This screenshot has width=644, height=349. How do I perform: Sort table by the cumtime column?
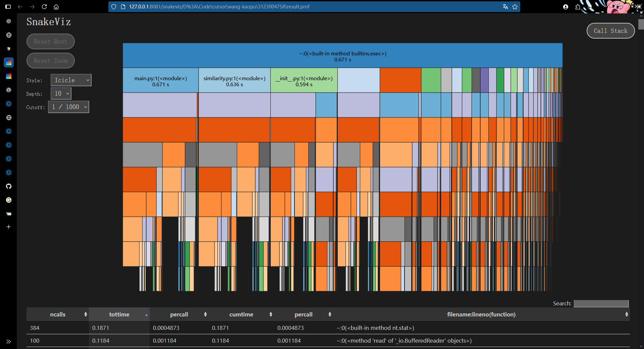[x=241, y=314]
